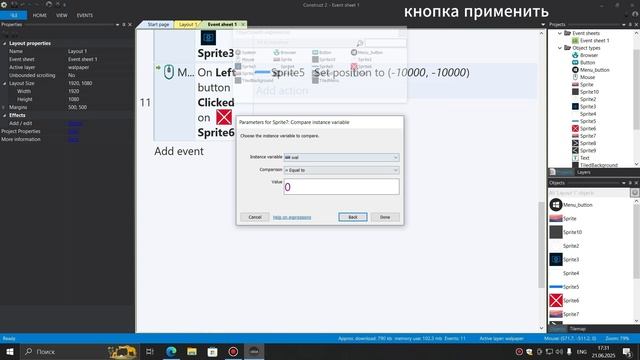The width and height of the screenshot is (640, 360).
Task: Switch to the Layers panel tab
Action: pyautogui.click(x=583, y=172)
